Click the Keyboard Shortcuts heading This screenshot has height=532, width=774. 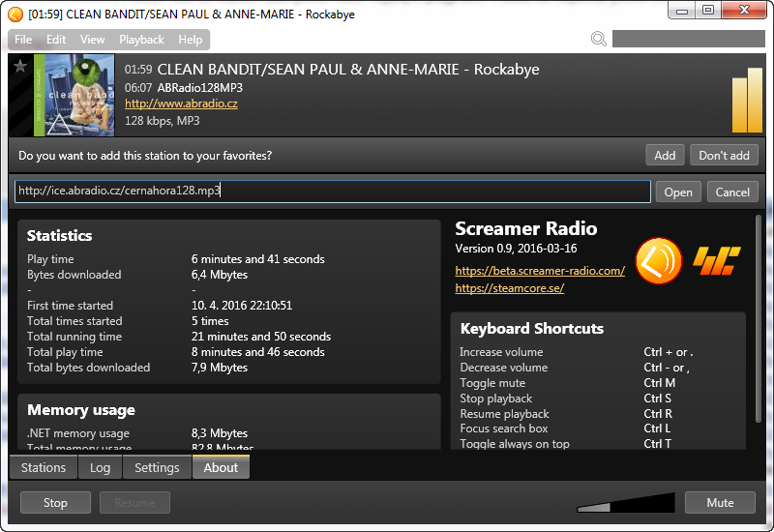coord(531,329)
